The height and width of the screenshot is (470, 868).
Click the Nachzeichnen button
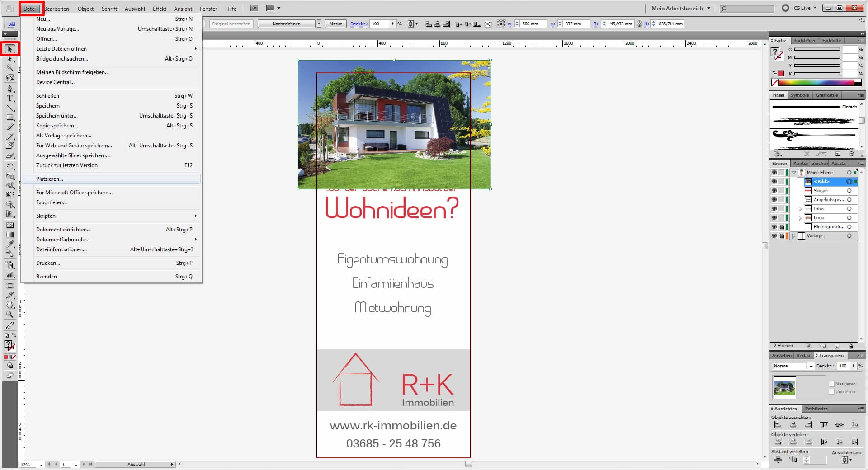pos(286,23)
